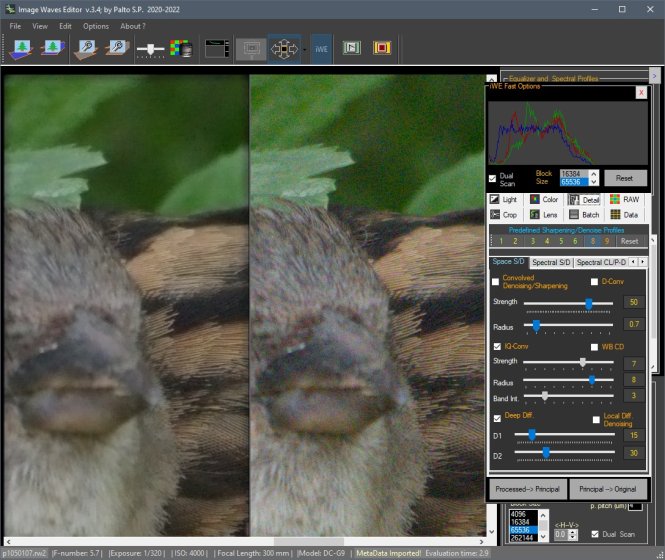The width and height of the screenshot is (665, 560).
Task: Open the slider adjustment toolbar icon
Action: point(150,50)
